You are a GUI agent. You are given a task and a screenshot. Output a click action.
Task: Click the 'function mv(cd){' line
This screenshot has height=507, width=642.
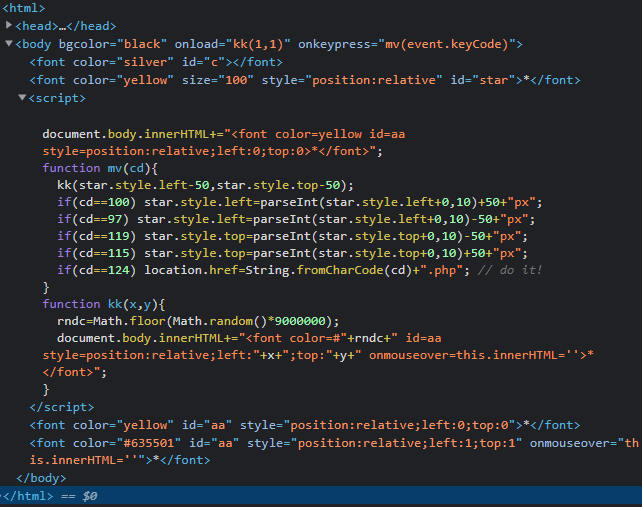(x=100, y=168)
